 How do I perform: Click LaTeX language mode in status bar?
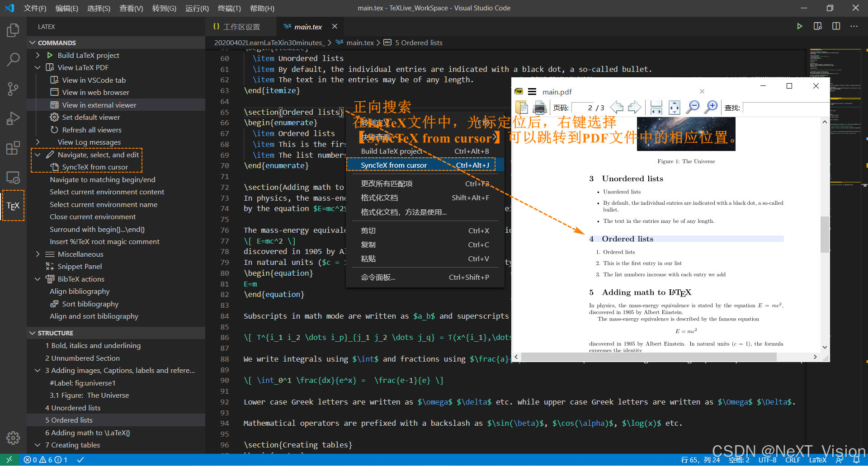tap(817, 460)
